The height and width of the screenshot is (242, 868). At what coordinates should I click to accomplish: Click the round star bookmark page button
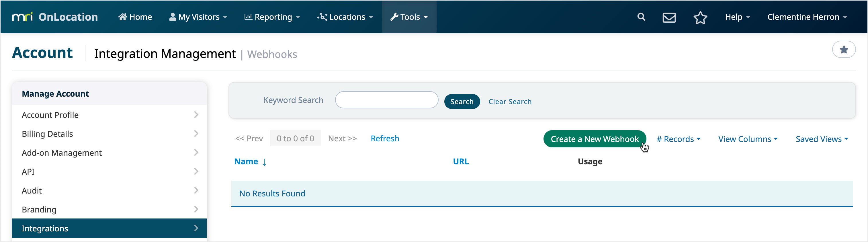click(844, 50)
